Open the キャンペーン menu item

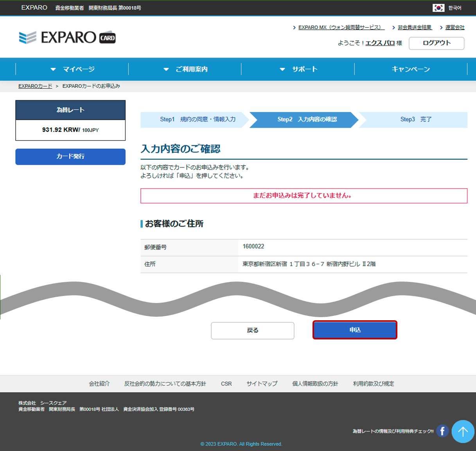[x=411, y=69]
